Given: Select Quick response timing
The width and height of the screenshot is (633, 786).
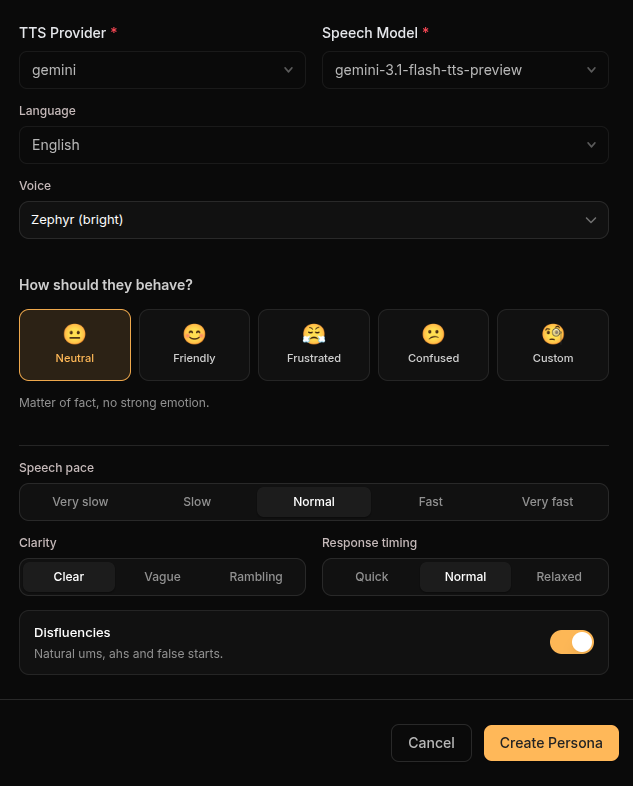Looking at the screenshot, I should (x=372, y=577).
